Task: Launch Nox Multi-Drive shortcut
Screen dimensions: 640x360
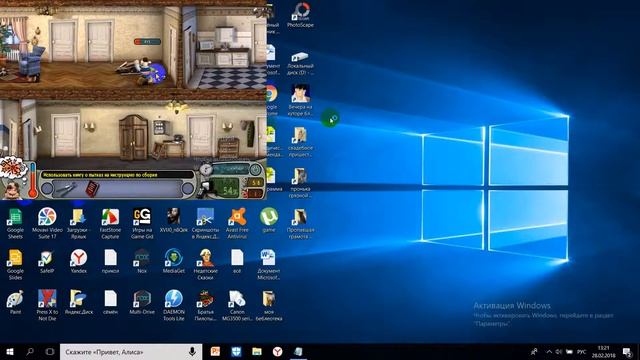Action: [x=142, y=302]
